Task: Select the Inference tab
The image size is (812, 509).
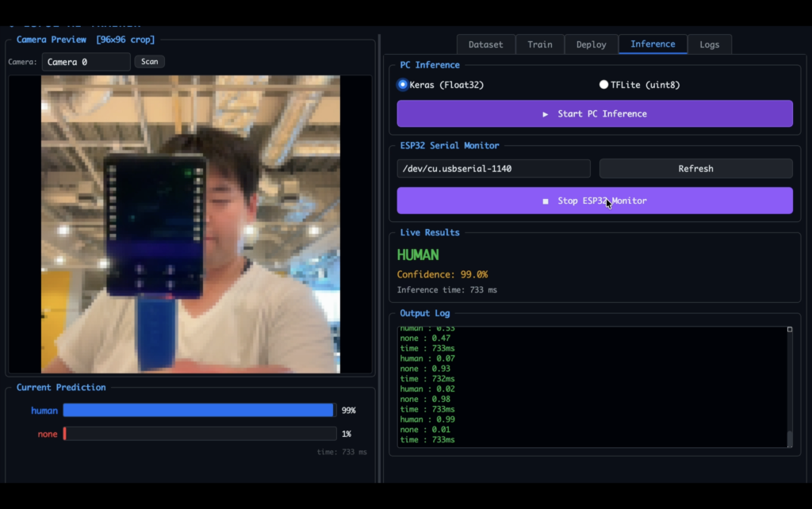Action: click(653, 44)
